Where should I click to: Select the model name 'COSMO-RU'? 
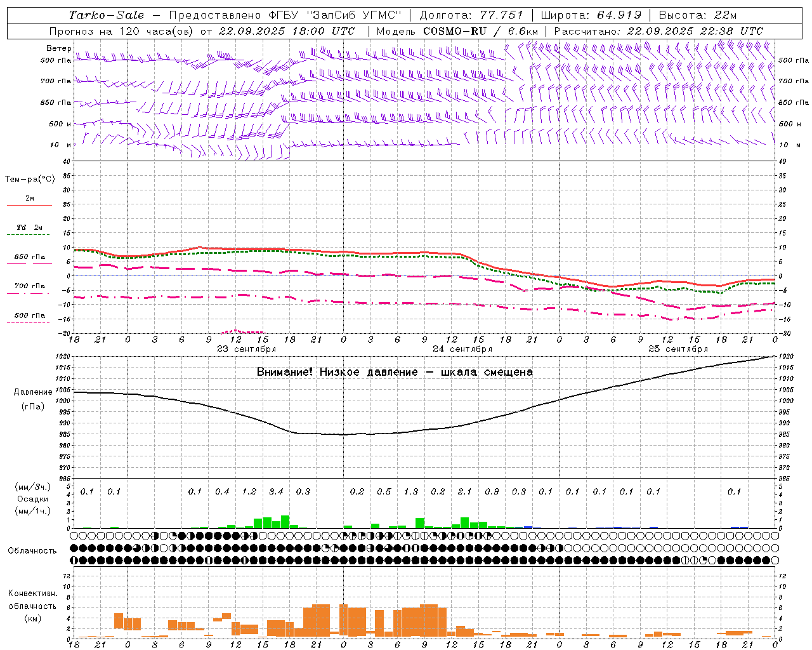[x=455, y=31]
